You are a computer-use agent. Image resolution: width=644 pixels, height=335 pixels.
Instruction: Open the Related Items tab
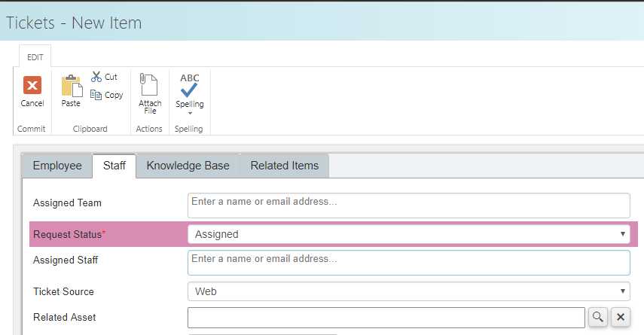284,166
